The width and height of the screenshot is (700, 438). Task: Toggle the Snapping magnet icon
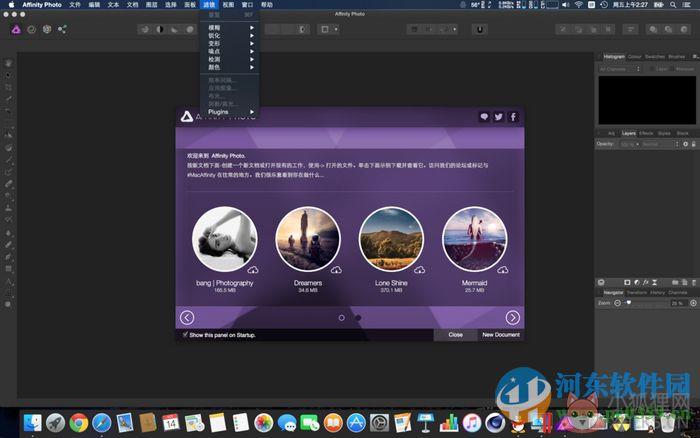point(480,29)
